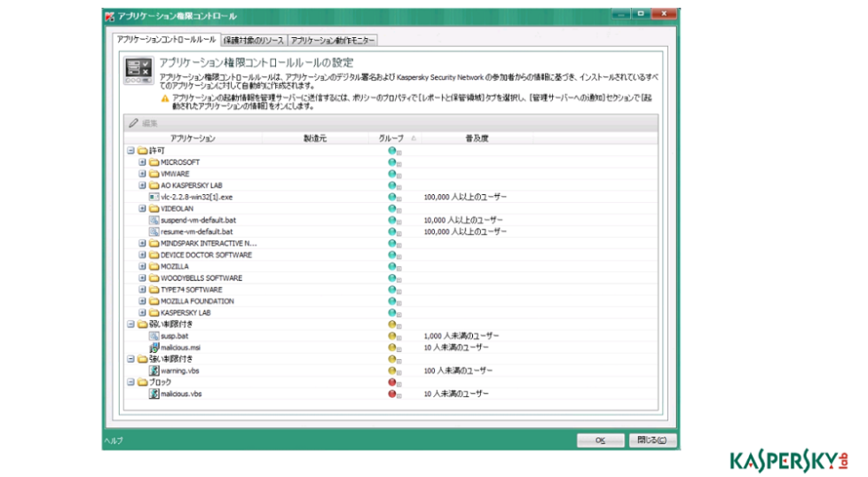Select malicious.msi installer icon

[154, 348]
